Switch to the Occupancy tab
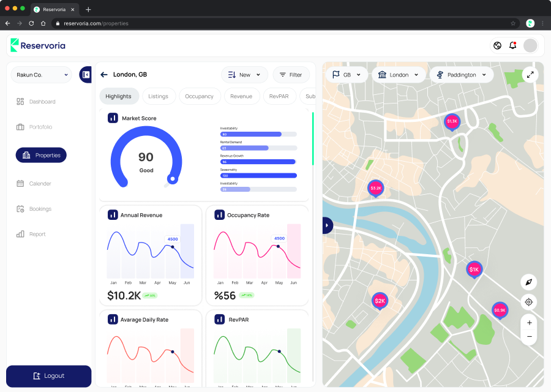 (200, 96)
